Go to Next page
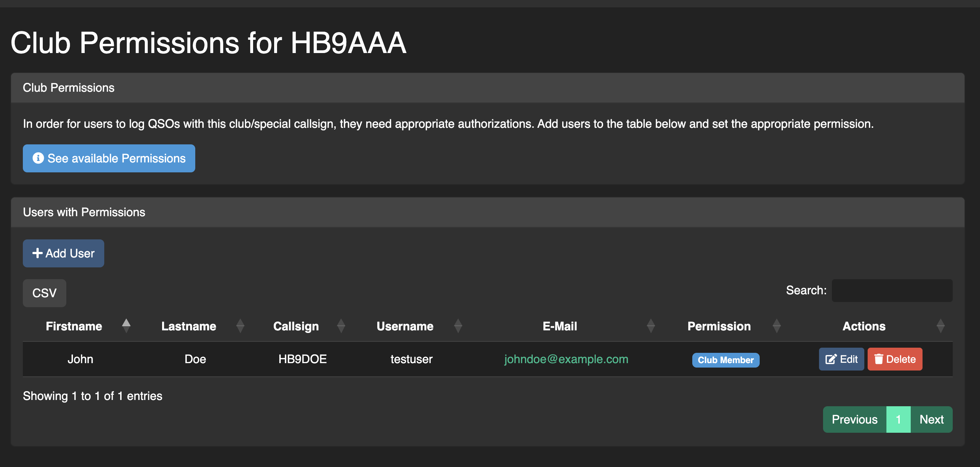Screen dimensions: 980x467 tap(931, 419)
